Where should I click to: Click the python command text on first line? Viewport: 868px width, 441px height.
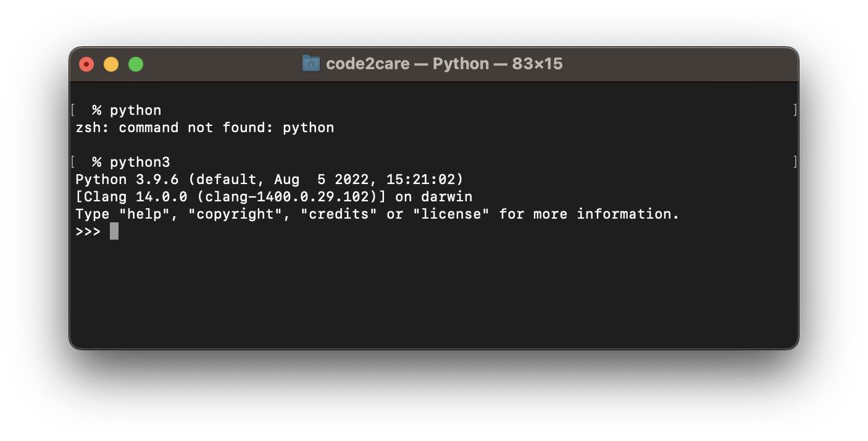point(135,110)
